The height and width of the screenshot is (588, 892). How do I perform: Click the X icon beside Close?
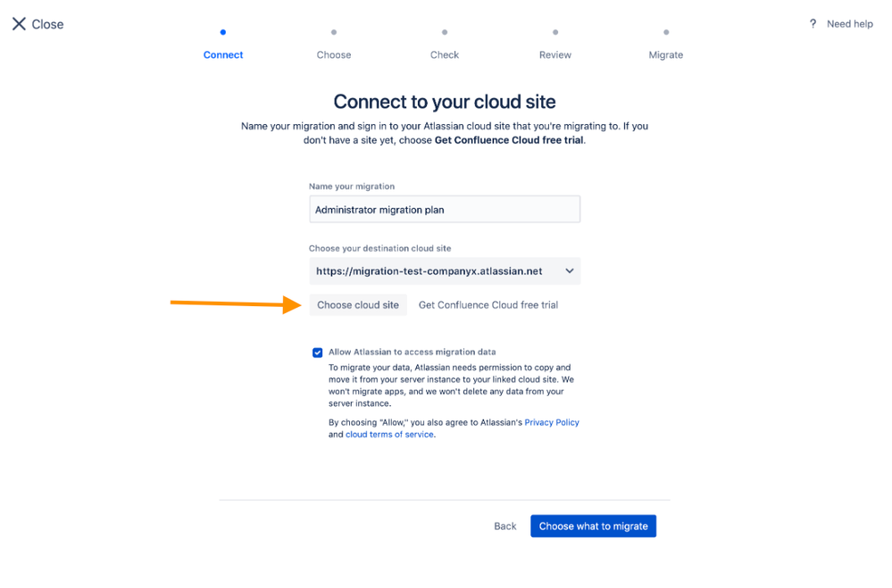pyautogui.click(x=19, y=24)
